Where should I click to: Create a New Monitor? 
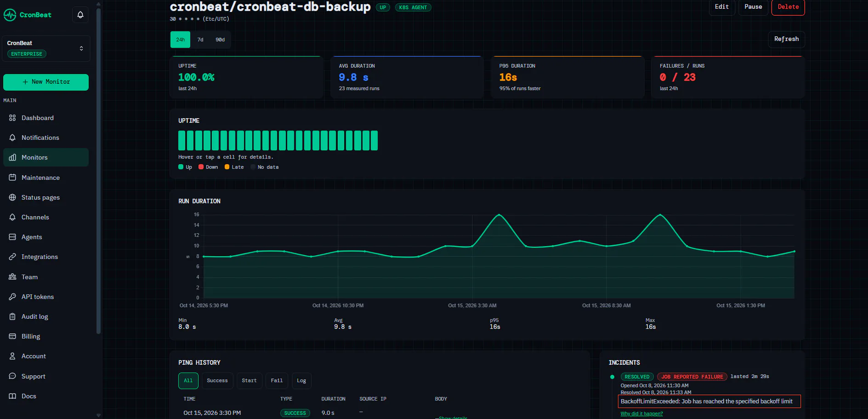46,82
